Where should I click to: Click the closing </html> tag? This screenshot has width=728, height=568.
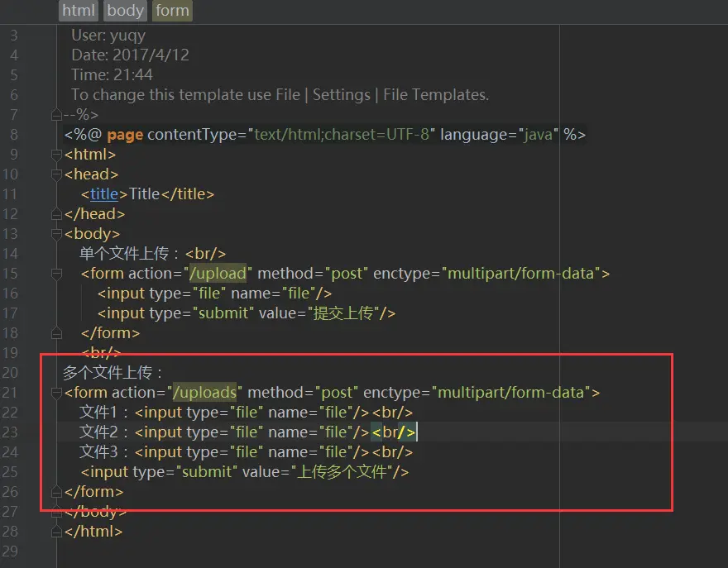(x=93, y=532)
